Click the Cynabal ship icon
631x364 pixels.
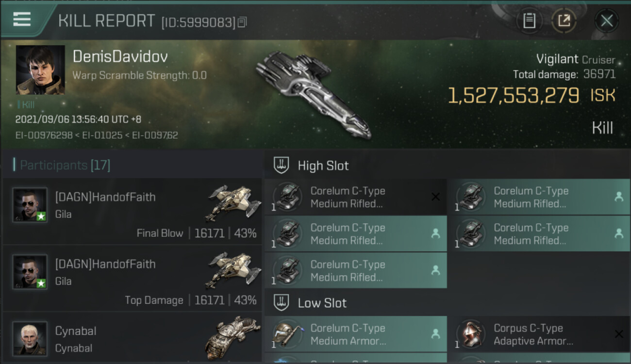(x=230, y=336)
